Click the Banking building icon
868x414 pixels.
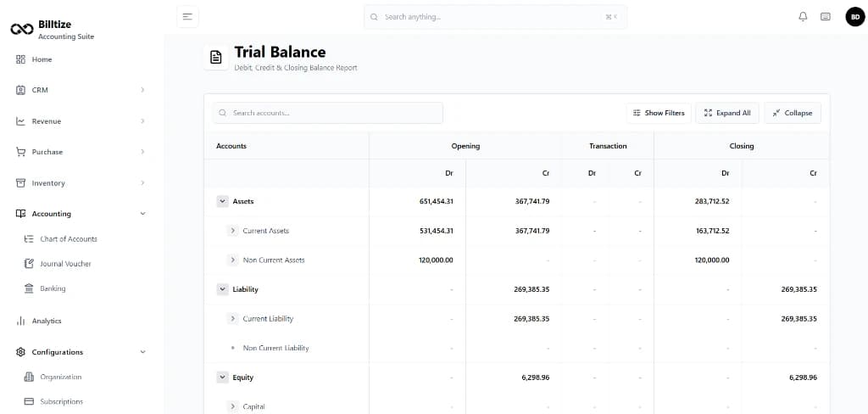pos(29,288)
